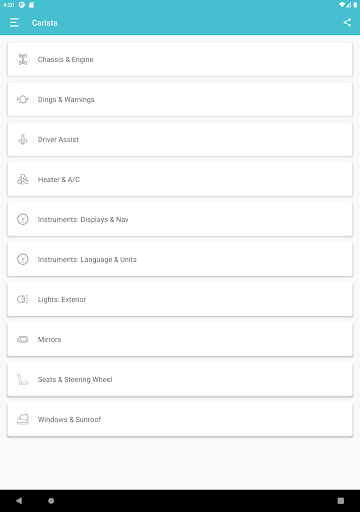Image resolution: width=360 pixels, height=512 pixels.
Task: Tap Android back navigation button
Action: click(x=19, y=501)
